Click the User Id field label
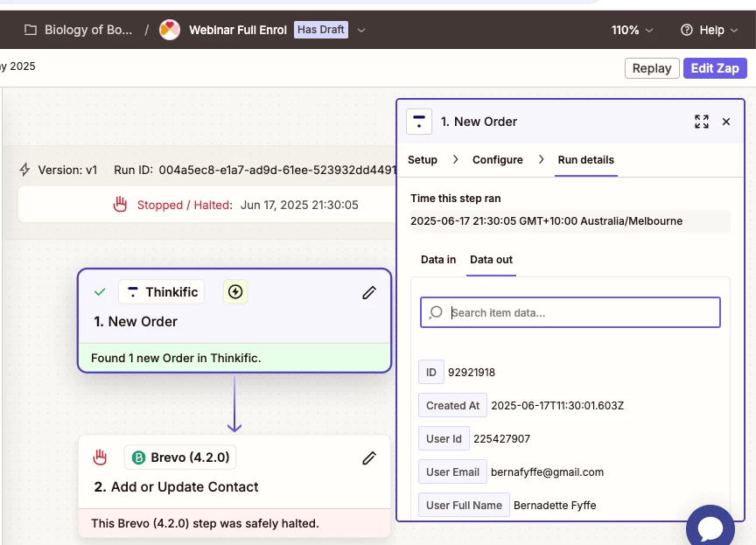 click(x=444, y=439)
